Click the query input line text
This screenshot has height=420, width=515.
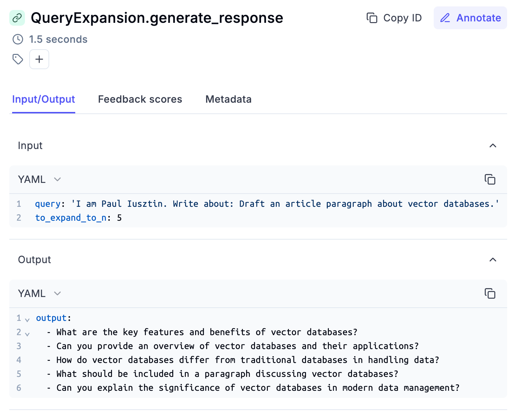pyautogui.click(x=267, y=204)
